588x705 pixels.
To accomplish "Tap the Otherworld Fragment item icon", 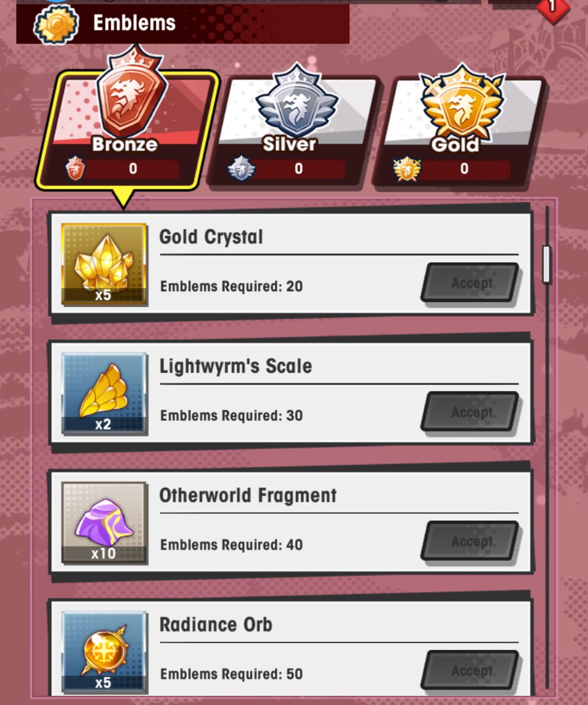I will [104, 522].
